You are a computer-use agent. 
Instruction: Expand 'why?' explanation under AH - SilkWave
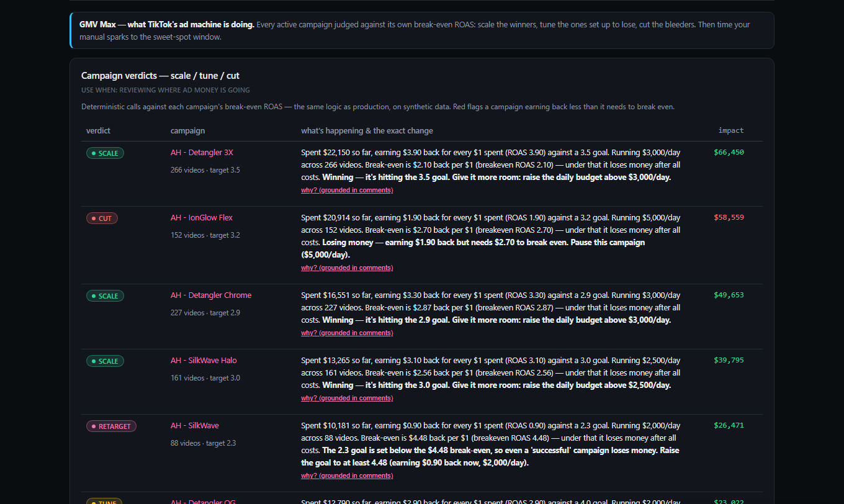pos(347,475)
